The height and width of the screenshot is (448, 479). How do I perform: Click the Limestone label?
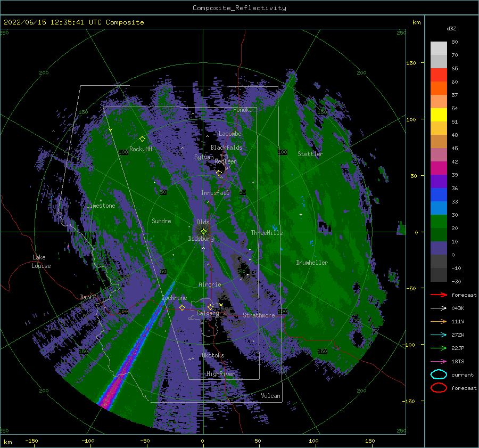[x=101, y=206]
